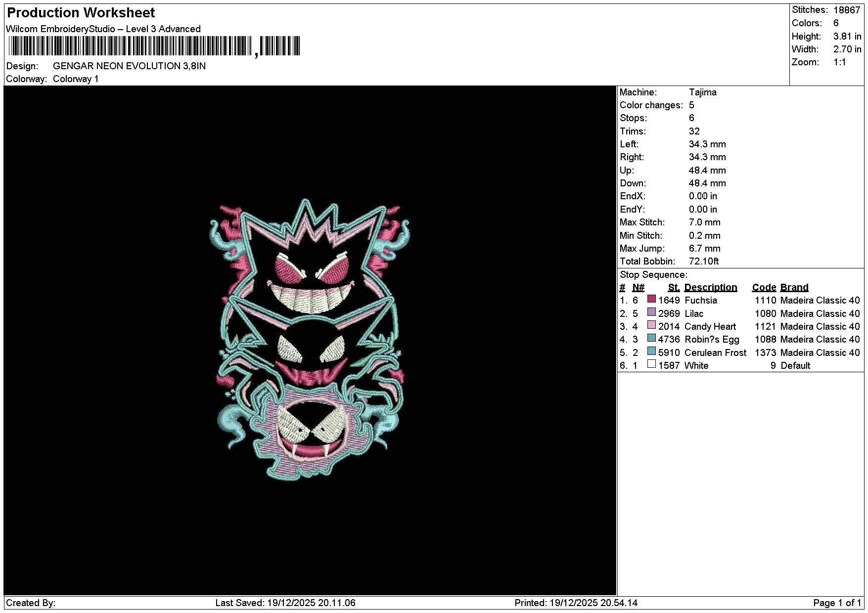Image resolution: width=868 pixels, height=613 pixels.
Task: Click the "N#" column header
Action: pyautogui.click(x=639, y=287)
